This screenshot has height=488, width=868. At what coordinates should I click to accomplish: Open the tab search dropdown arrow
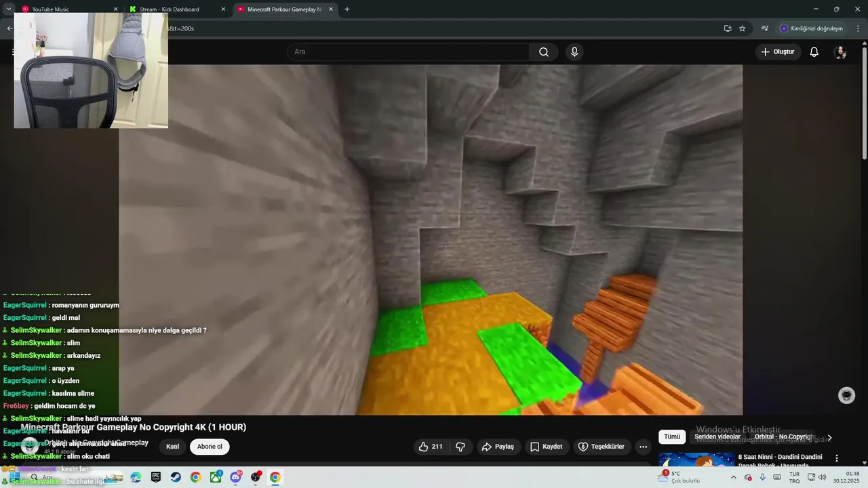pos(8,9)
